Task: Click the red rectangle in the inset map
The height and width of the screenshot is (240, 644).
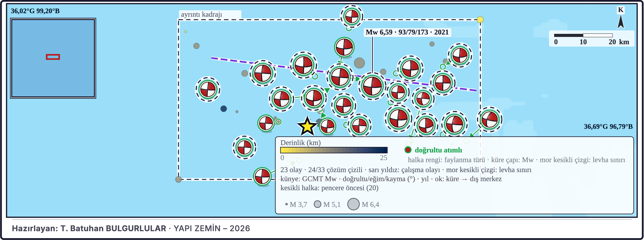Action: [53, 57]
